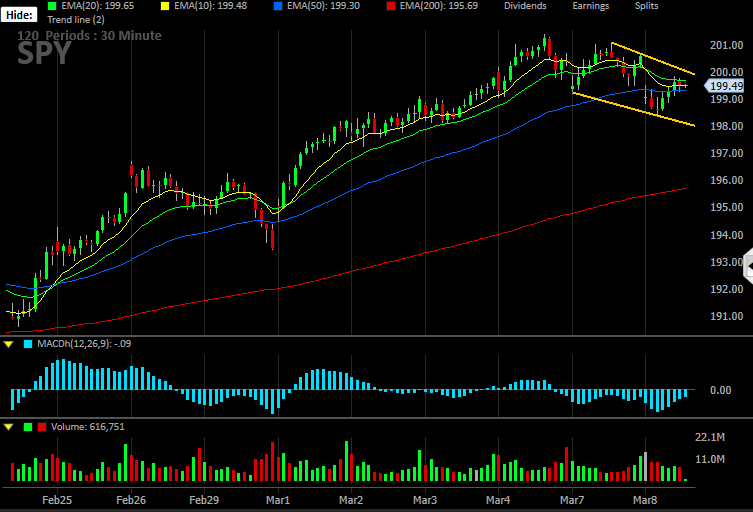Viewport: 753px width, 512px height.
Task: Click the Mar7 date label
Action: (x=572, y=500)
